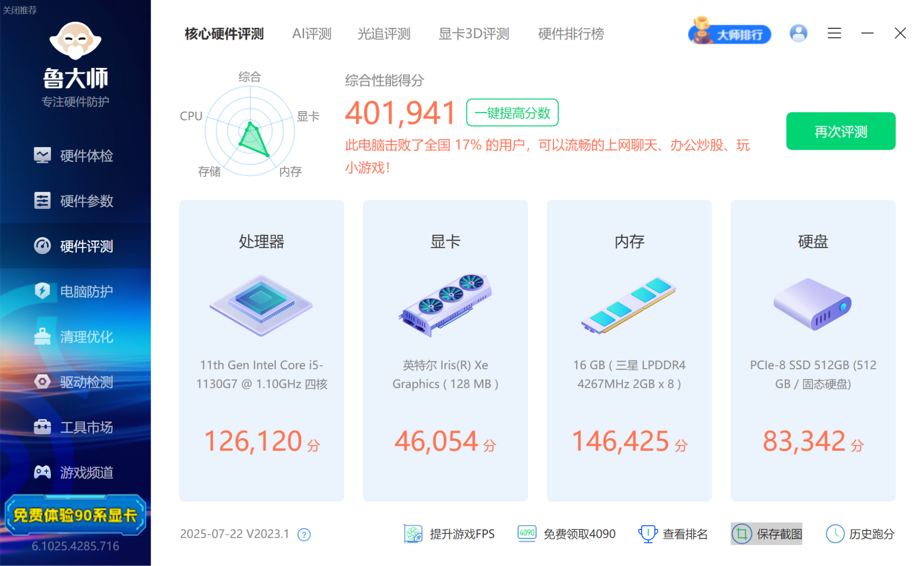This screenshot has width=924, height=566.
Task: Click the 鲁大师 mascot logo
Action: 76,40
